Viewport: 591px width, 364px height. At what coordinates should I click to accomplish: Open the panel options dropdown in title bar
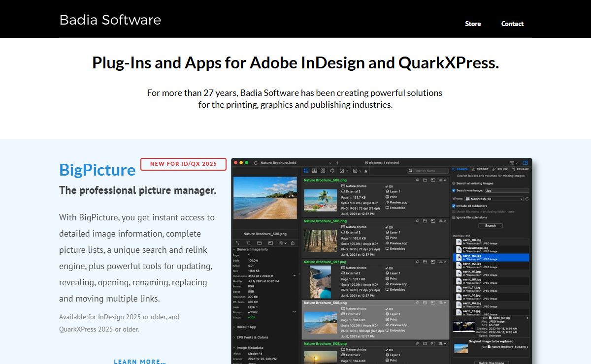pos(514,163)
